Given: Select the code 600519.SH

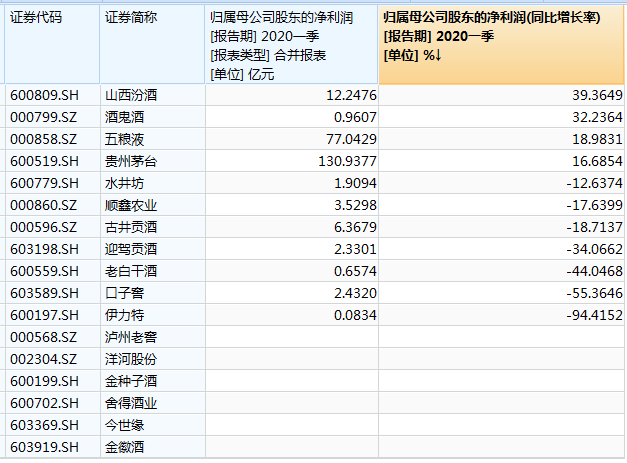Looking at the screenshot, I should point(44,161).
